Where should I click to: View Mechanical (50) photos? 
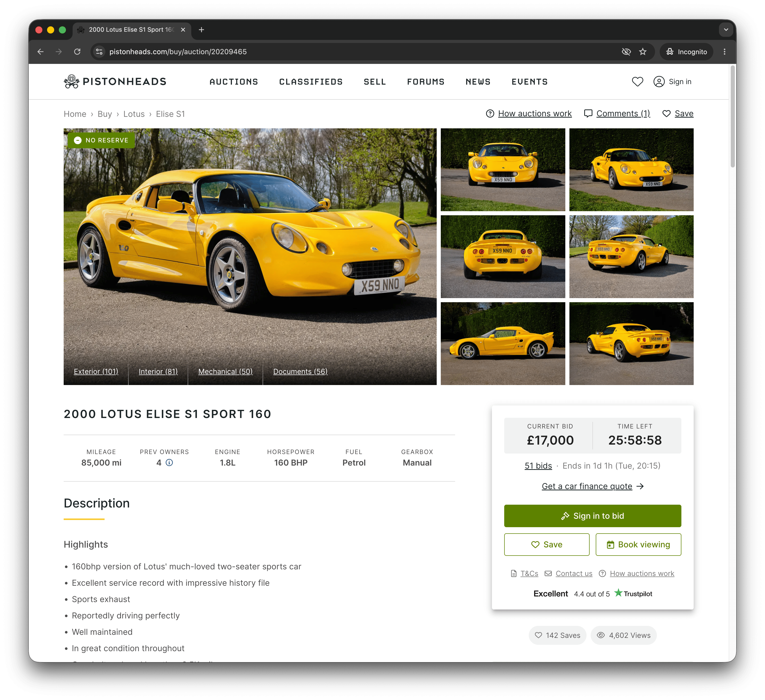[226, 371]
